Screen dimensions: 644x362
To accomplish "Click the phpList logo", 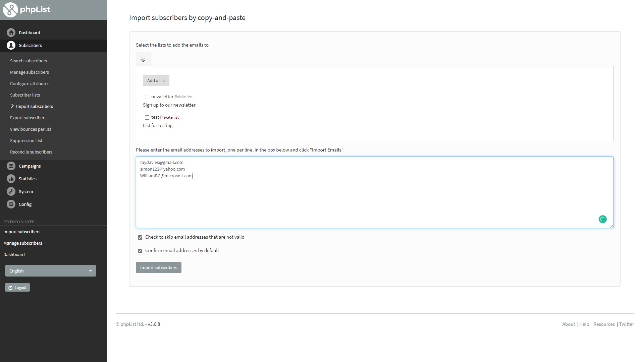I will 27,10.
